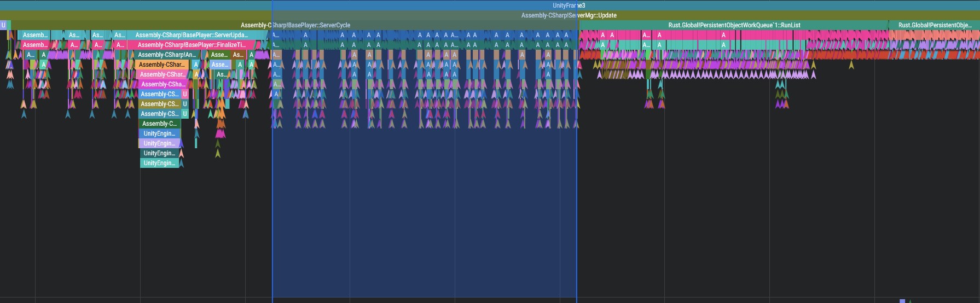The image size is (980, 303).
Task: Select the UnityFrame3 bar at top
Action: tap(569, 5)
